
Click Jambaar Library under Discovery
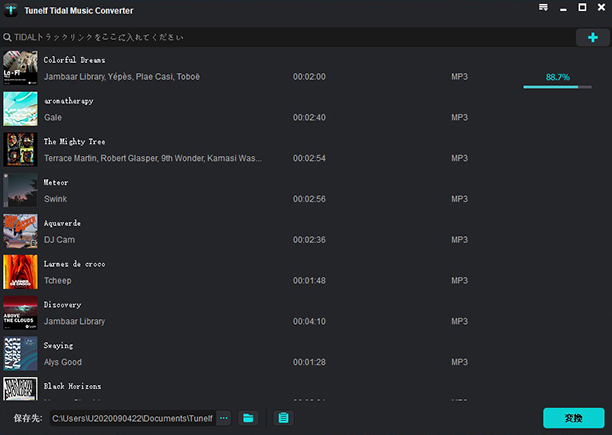(74, 321)
